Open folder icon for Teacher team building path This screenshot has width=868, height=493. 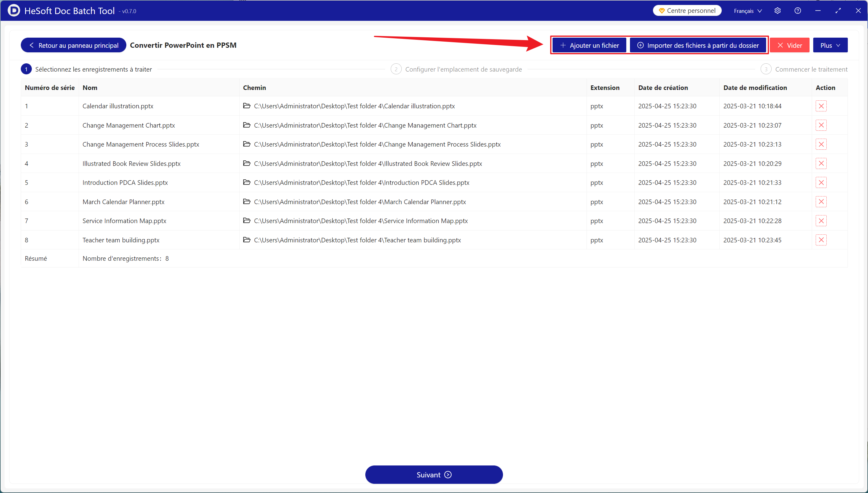247,240
